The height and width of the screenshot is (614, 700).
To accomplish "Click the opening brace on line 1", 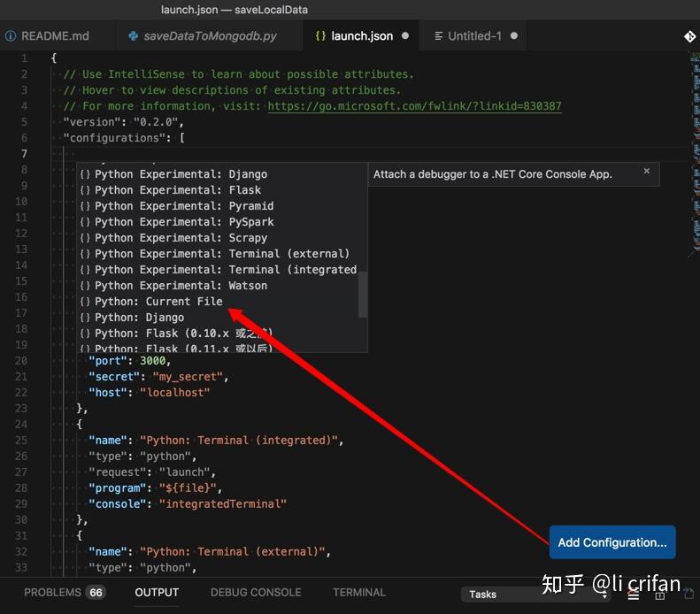I will [54, 58].
